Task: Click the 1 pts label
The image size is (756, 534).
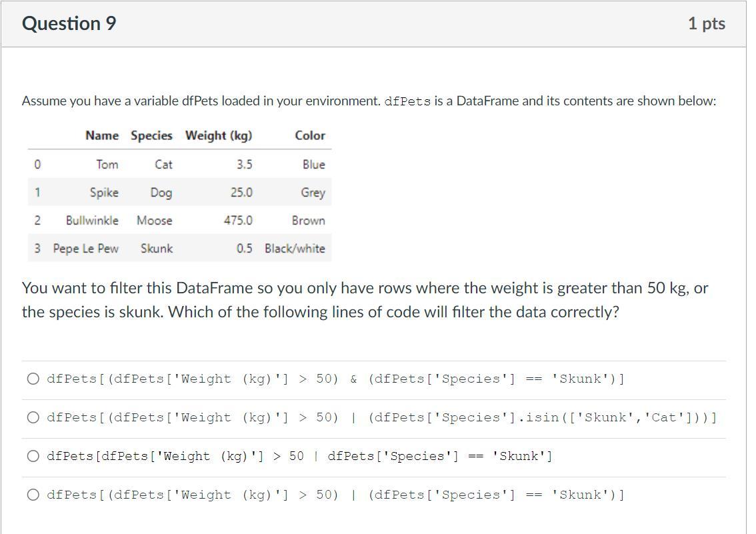Action: tap(707, 23)
